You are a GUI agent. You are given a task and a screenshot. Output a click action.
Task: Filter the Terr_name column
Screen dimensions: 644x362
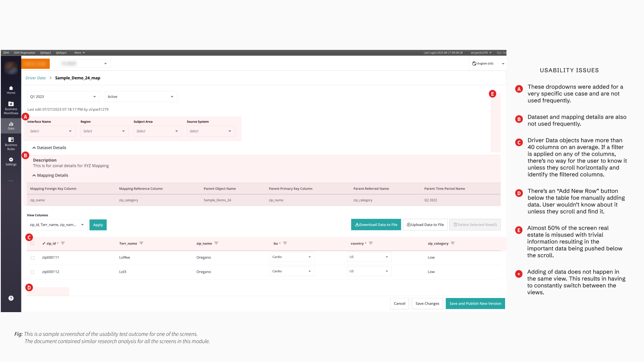click(141, 243)
